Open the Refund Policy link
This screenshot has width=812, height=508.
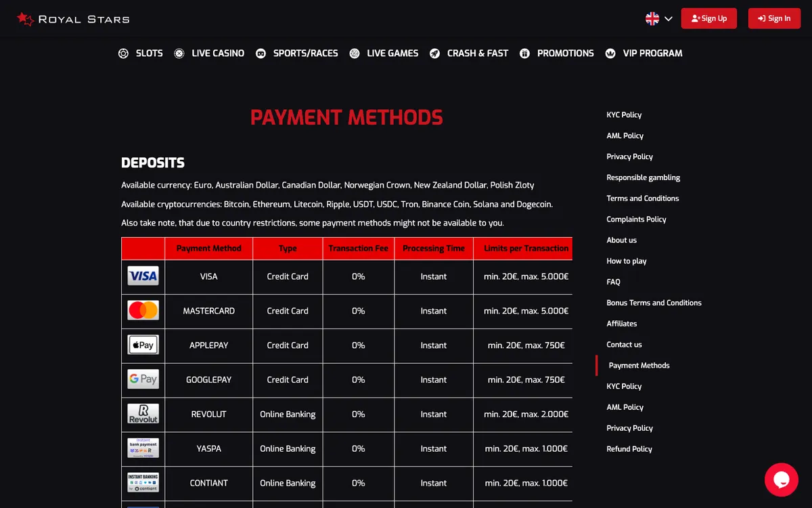[629, 449]
